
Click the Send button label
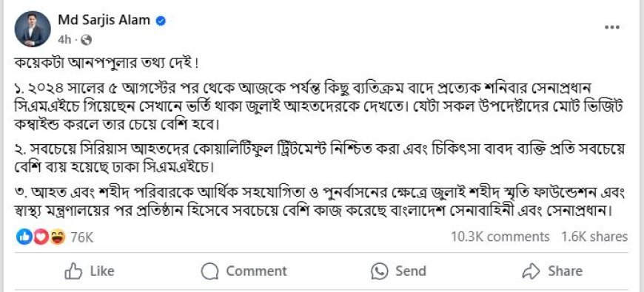tap(411, 271)
